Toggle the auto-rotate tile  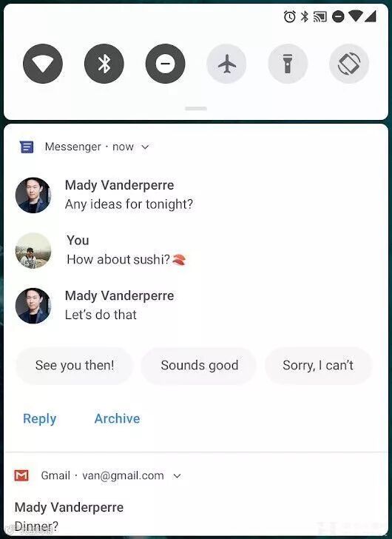349,64
